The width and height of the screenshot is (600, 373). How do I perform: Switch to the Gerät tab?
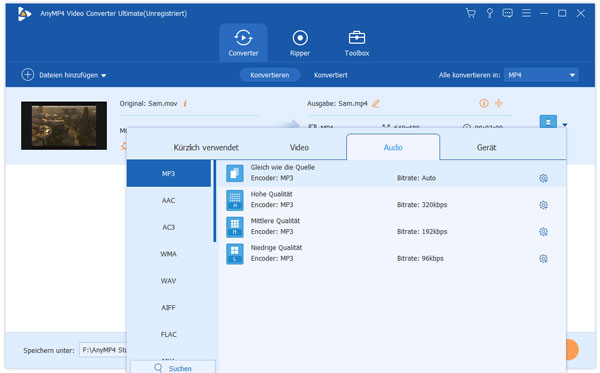pyautogui.click(x=486, y=147)
